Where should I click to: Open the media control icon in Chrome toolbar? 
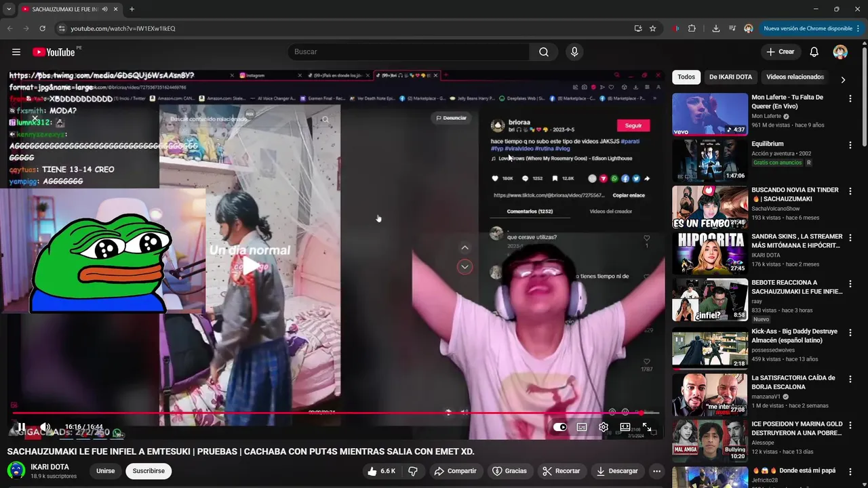click(x=732, y=28)
